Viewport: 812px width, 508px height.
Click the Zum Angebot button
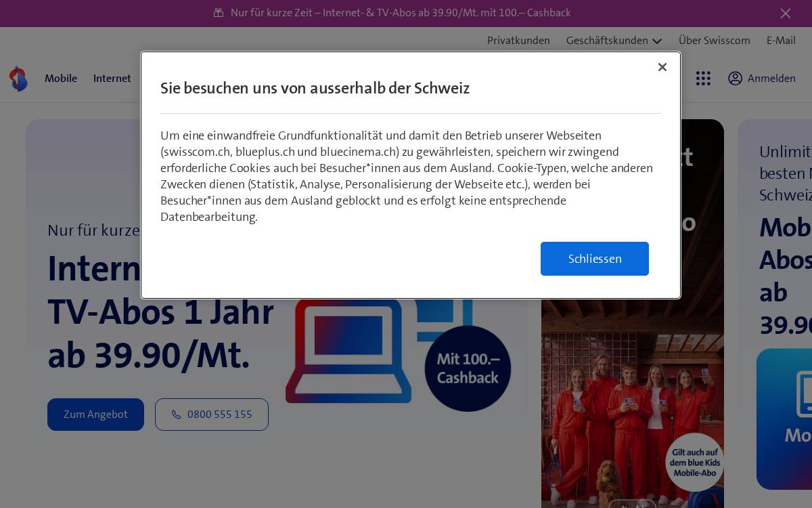point(95,415)
